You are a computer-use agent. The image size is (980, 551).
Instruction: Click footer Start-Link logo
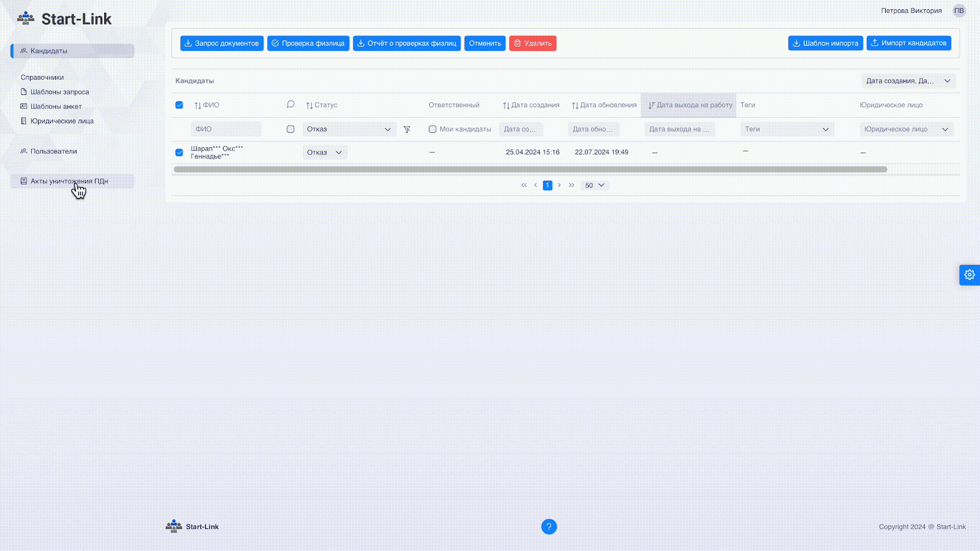[192, 526]
